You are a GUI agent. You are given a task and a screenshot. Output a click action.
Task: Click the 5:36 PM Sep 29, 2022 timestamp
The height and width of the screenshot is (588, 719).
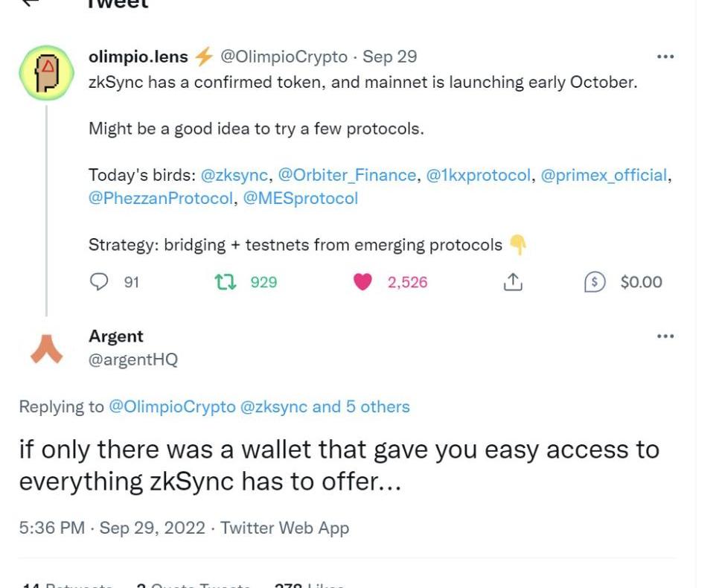(112, 528)
